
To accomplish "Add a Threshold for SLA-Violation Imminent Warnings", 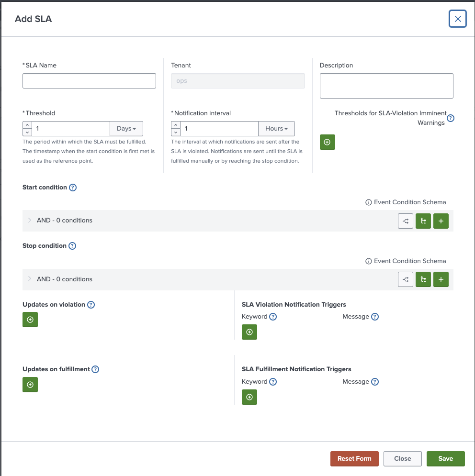I will pyautogui.click(x=328, y=142).
